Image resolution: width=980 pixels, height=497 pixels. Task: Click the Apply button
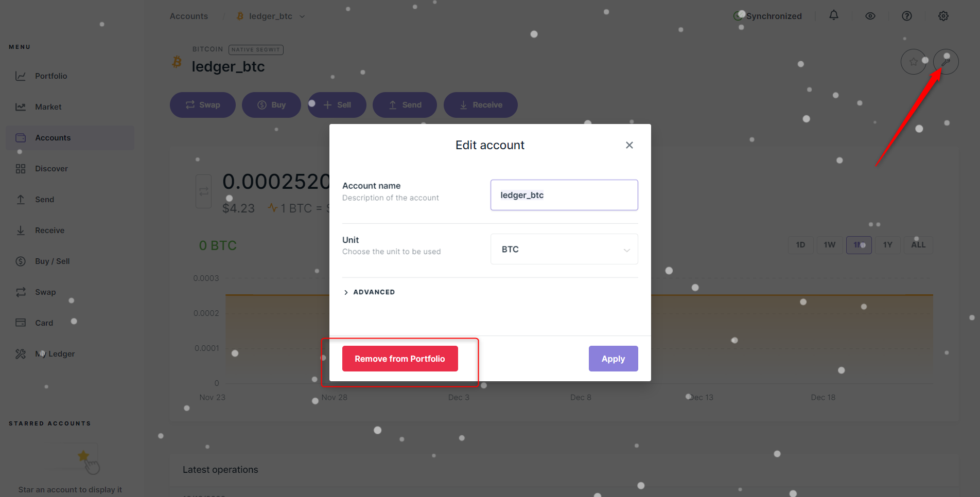613,359
